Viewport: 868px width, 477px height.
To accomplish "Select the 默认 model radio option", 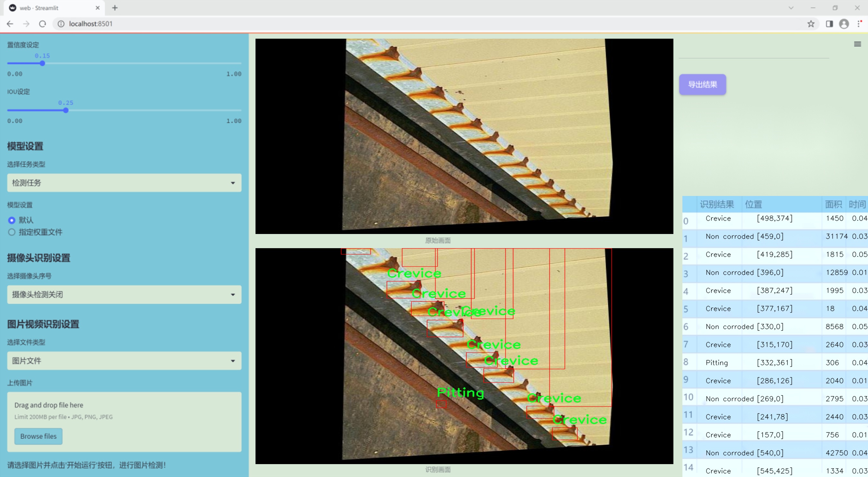I will [x=12, y=220].
